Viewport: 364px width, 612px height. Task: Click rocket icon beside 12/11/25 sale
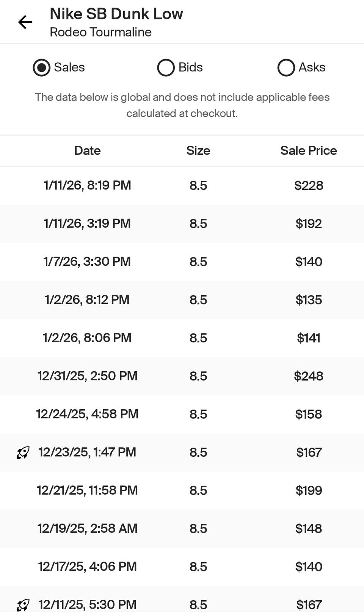click(x=23, y=604)
